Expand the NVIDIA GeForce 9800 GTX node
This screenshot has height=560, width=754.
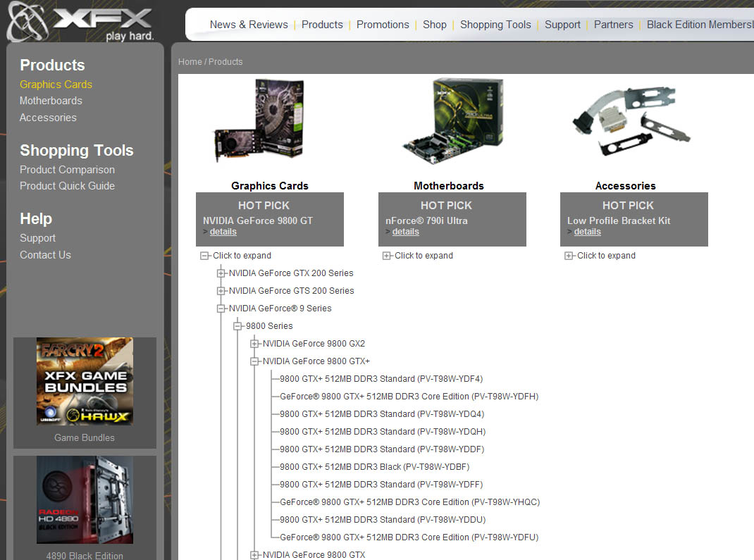254,555
